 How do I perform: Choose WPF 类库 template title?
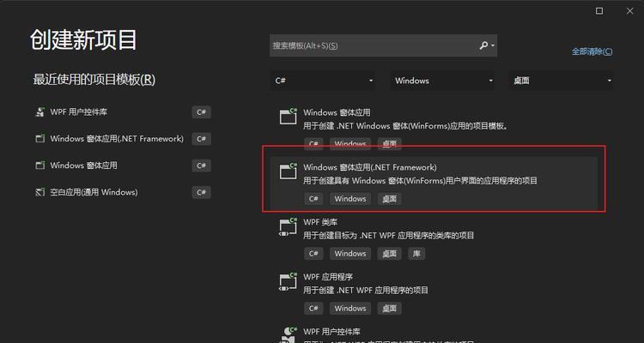[320, 222]
